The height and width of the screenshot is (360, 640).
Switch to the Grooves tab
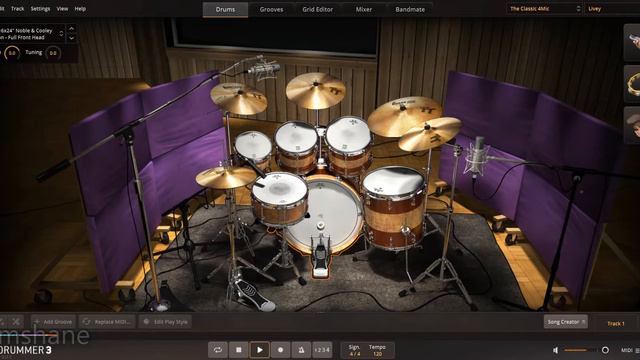pos(271,9)
